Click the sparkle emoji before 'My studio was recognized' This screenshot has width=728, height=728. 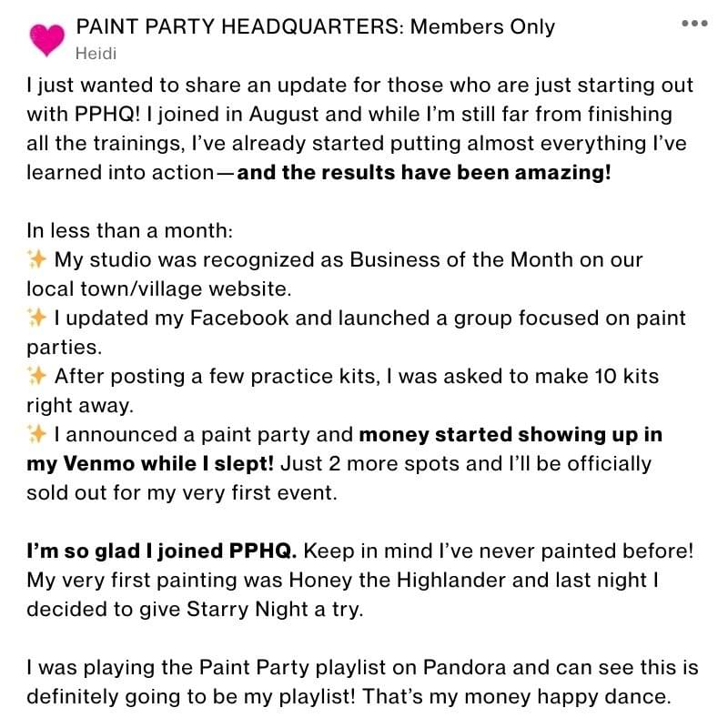(37, 259)
